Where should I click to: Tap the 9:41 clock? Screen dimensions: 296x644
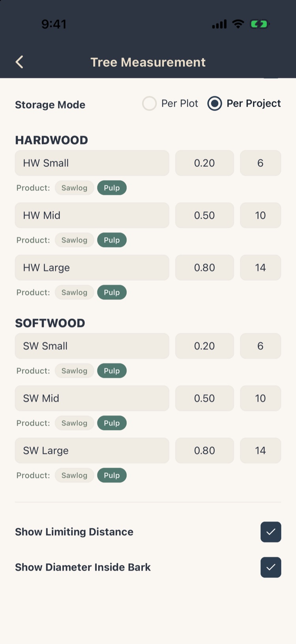pos(54,24)
